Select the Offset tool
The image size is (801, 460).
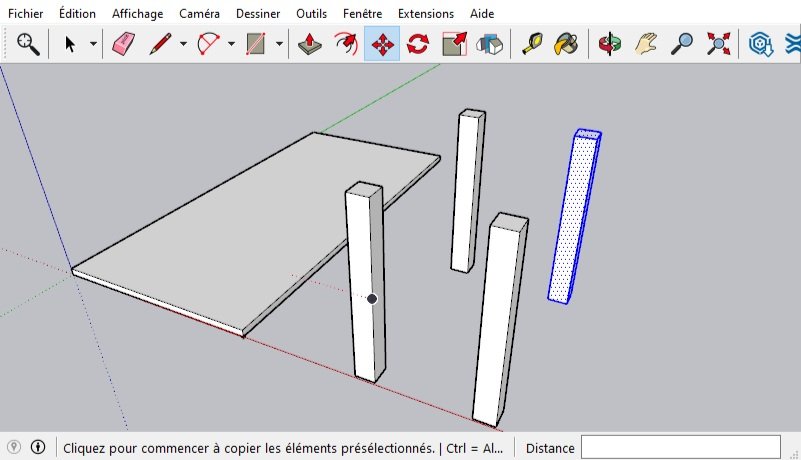pyautogui.click(x=346, y=44)
